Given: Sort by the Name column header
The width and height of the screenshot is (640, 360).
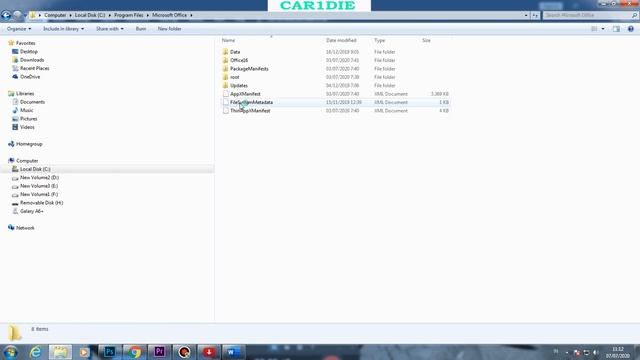Looking at the screenshot, I should click(x=229, y=40).
